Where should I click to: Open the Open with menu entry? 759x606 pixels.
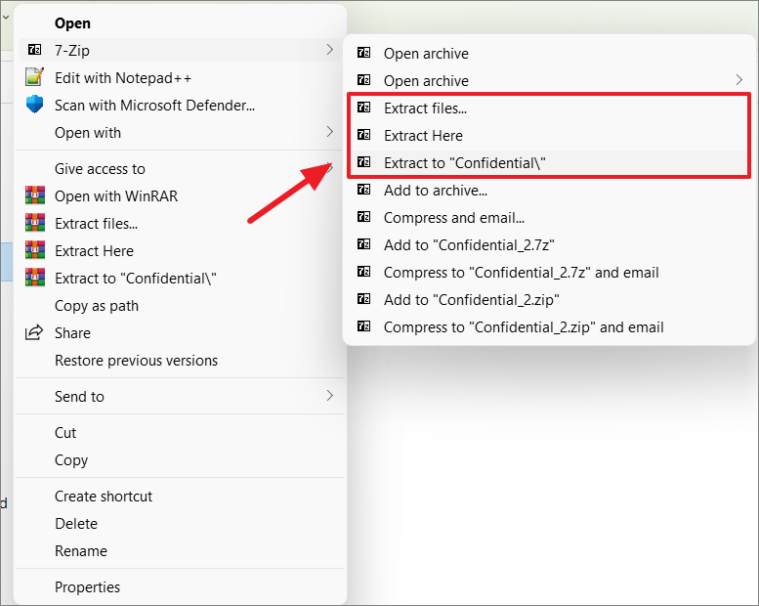(x=180, y=132)
